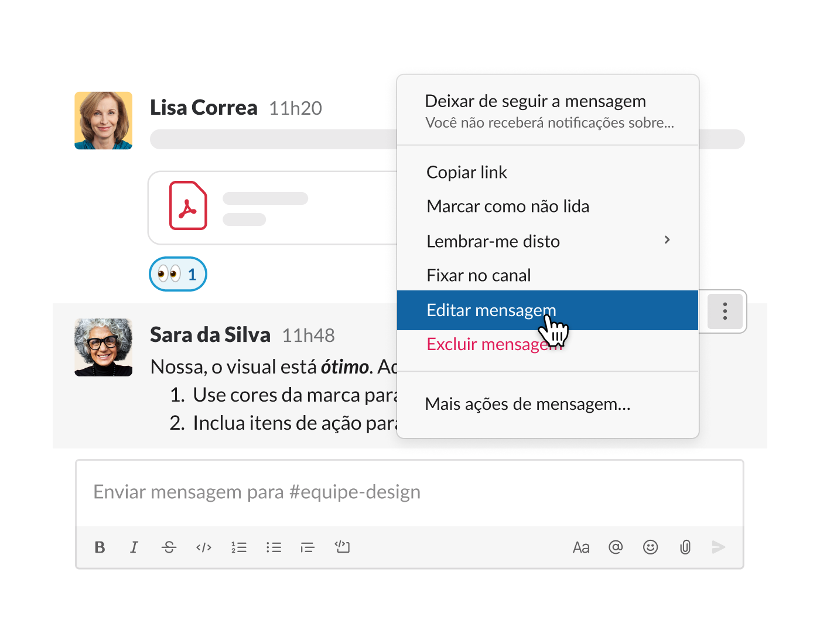This screenshot has height=644, width=820.
Task: Mention someone with the @ icon
Action: pos(616,547)
